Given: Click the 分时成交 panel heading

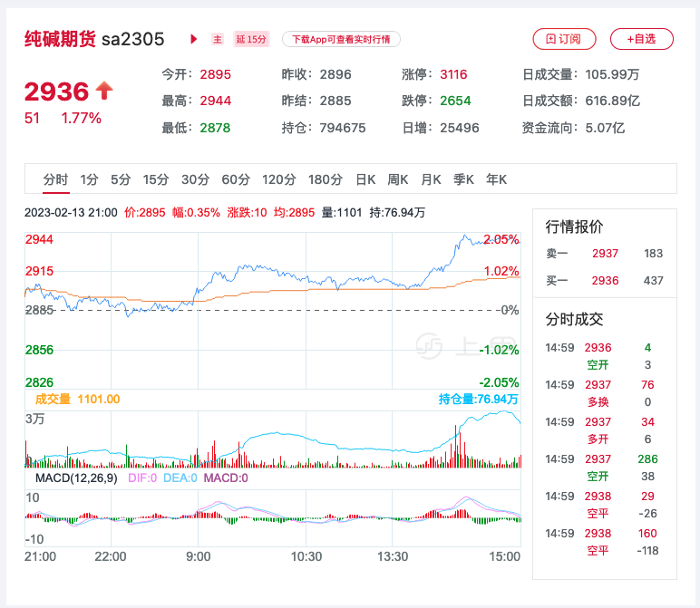Looking at the screenshot, I should [x=574, y=319].
